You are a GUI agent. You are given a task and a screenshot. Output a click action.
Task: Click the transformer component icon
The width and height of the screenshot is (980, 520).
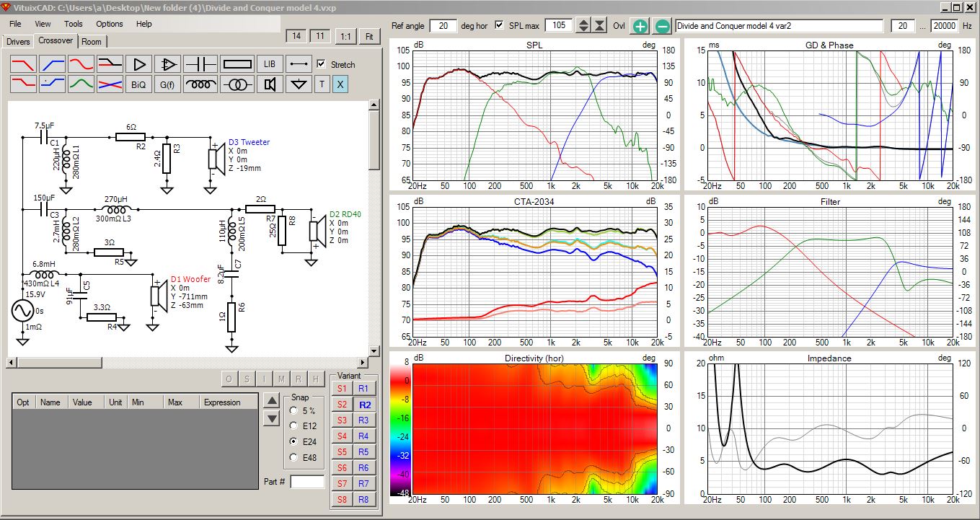237,84
